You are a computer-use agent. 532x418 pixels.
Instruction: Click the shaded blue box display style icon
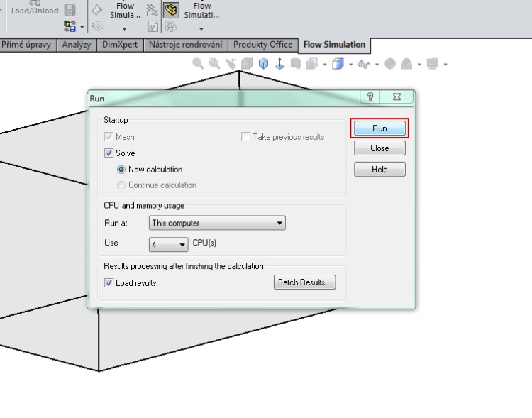(338, 63)
